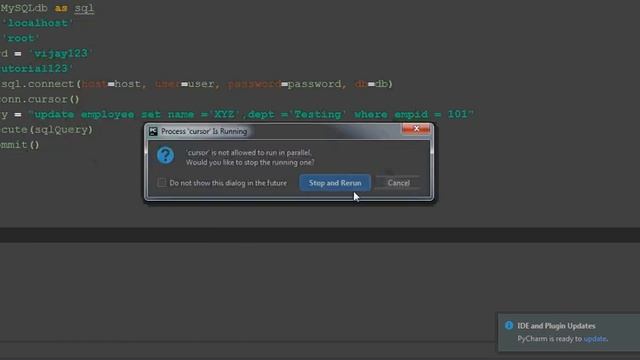Click the info icon in updates notification
The width and height of the screenshot is (640, 360).
(509, 325)
